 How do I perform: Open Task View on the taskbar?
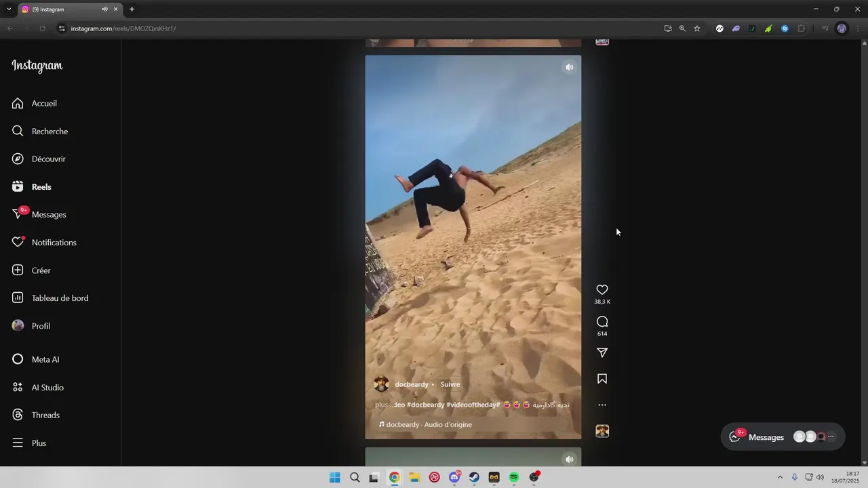(x=374, y=477)
